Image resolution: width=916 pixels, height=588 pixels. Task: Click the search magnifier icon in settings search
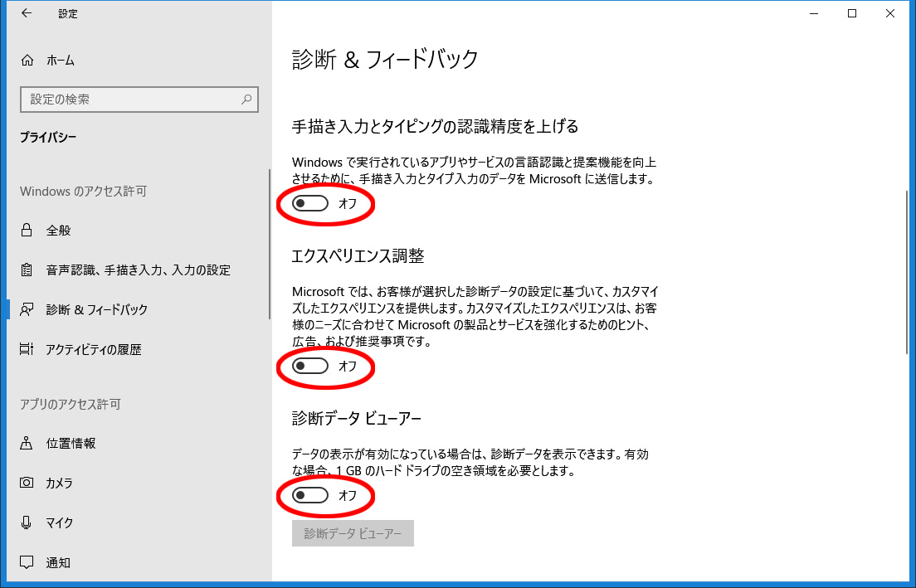(246, 100)
